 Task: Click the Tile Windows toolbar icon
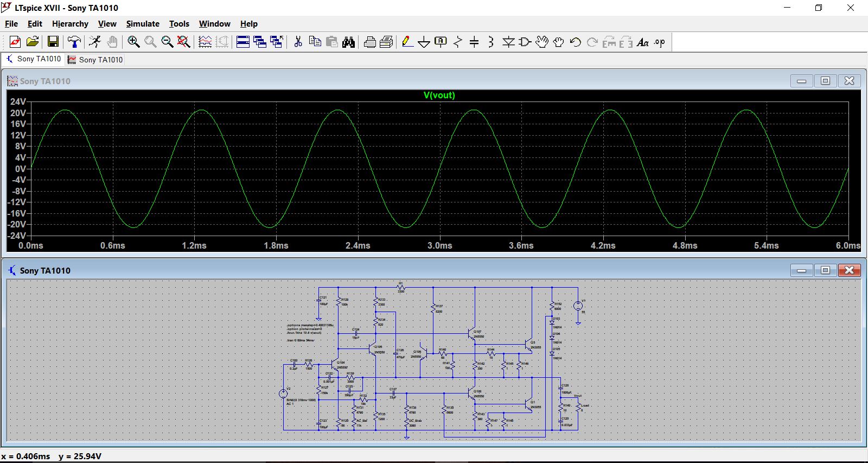click(x=243, y=42)
